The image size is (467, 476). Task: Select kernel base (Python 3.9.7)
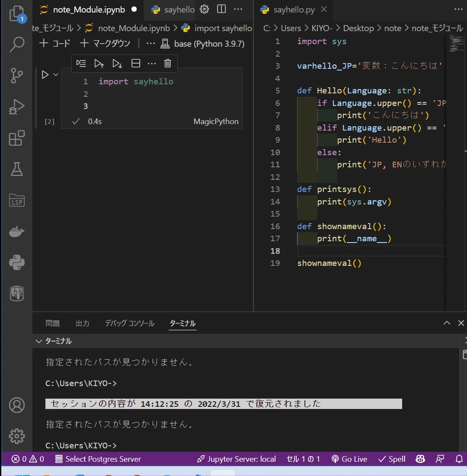click(202, 44)
